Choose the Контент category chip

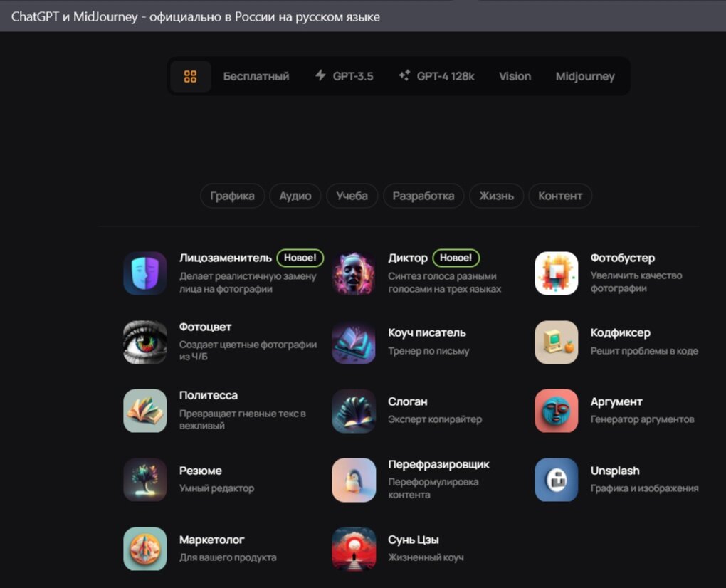(x=560, y=196)
